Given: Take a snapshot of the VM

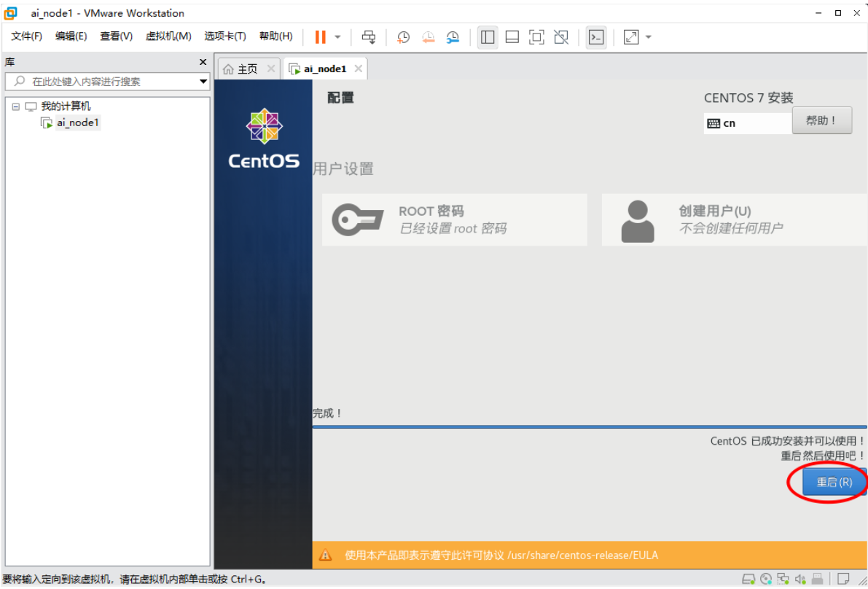Looking at the screenshot, I should [402, 36].
